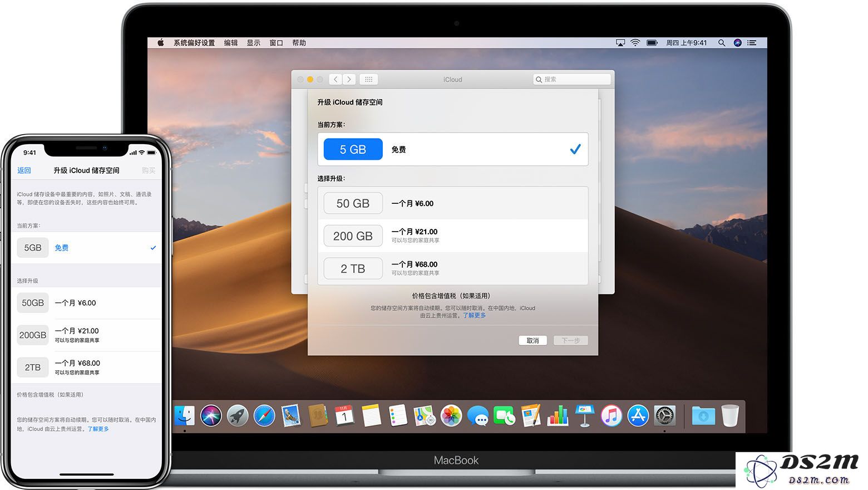Select 50GB ¥6.00 plan on iPhone
The height and width of the screenshot is (490, 868).
[87, 303]
